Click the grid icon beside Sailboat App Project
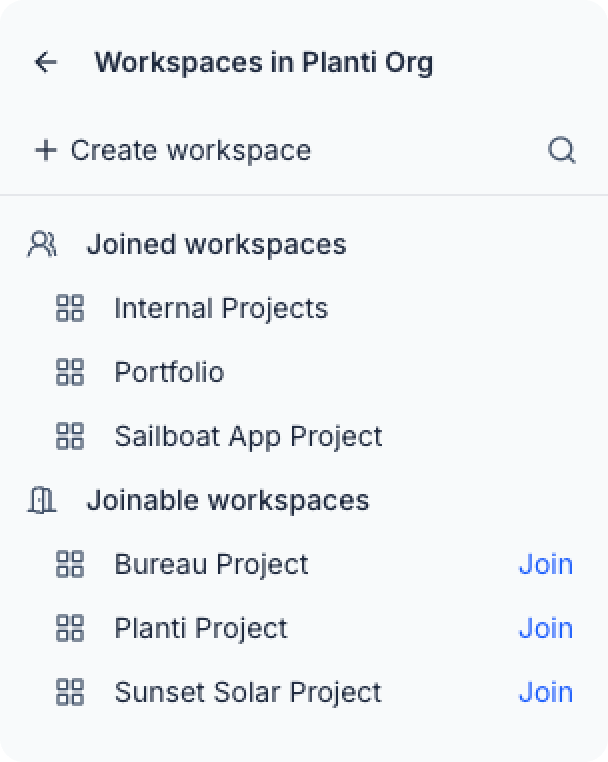The image size is (608, 762). point(70,437)
